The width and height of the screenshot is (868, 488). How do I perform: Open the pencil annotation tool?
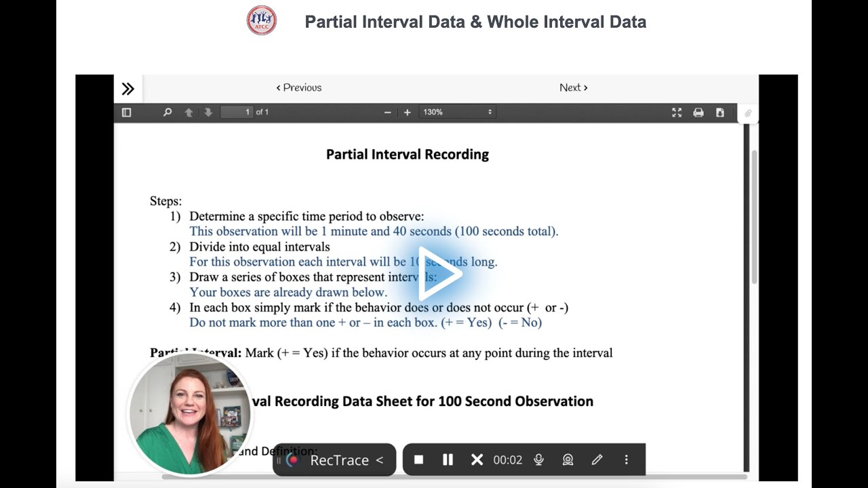[x=597, y=460]
